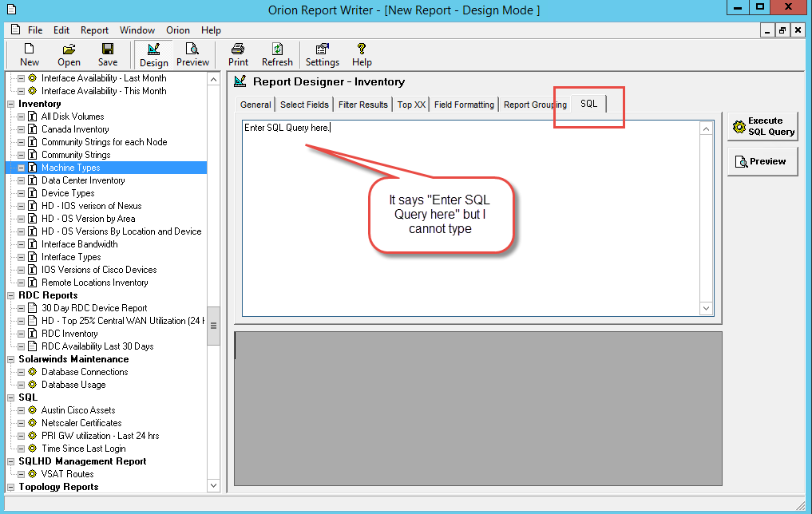Collapse the Topology Reports group
Viewport: 812px width, 514px height.
click(x=10, y=487)
